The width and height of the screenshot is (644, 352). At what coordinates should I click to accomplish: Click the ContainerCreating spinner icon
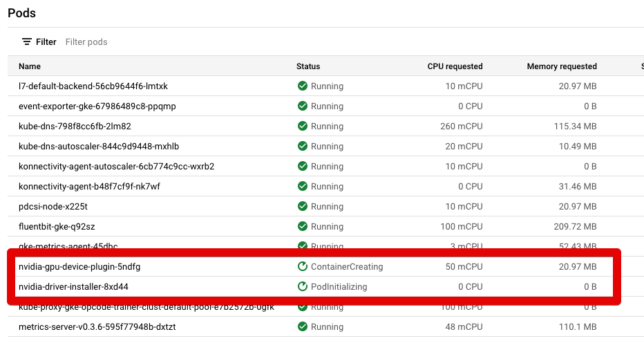pos(302,267)
